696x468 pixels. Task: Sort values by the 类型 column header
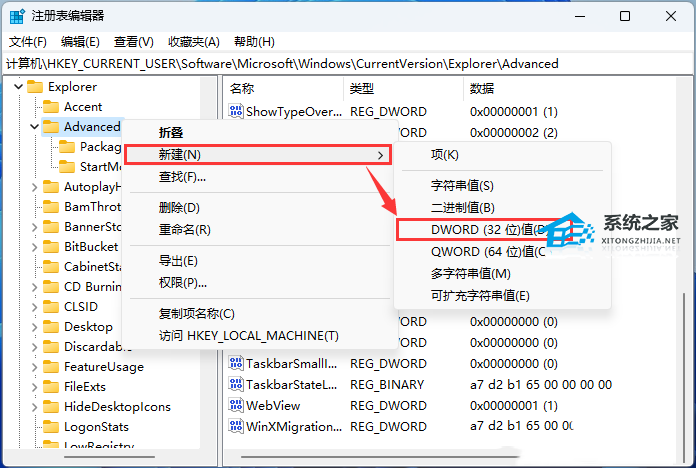pyautogui.click(x=404, y=89)
